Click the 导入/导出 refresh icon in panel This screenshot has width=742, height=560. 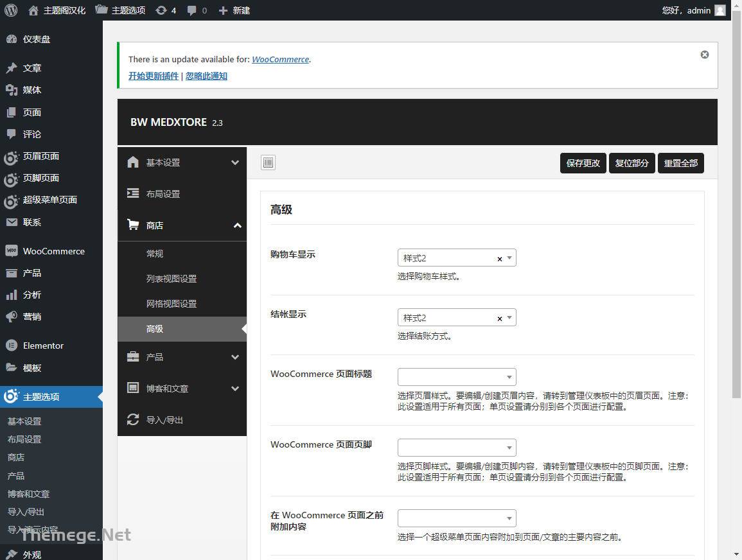[x=133, y=419]
